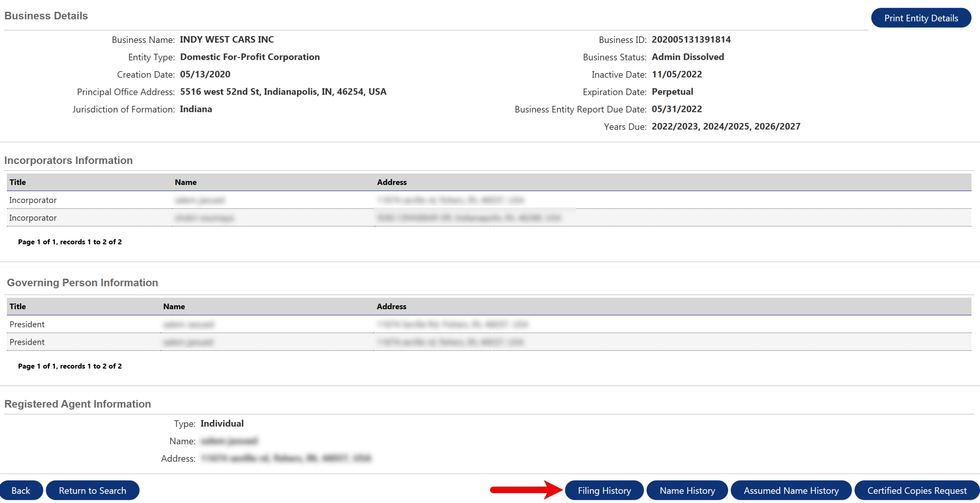Image resolution: width=980 pixels, height=503 pixels.
Task: Click the Name column header in Incorporators table
Action: tap(186, 182)
